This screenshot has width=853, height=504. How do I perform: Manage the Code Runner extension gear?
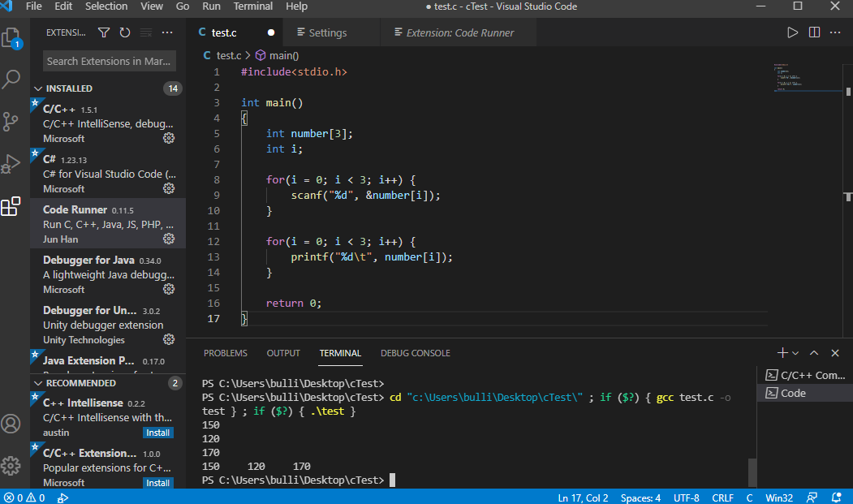[x=169, y=239]
